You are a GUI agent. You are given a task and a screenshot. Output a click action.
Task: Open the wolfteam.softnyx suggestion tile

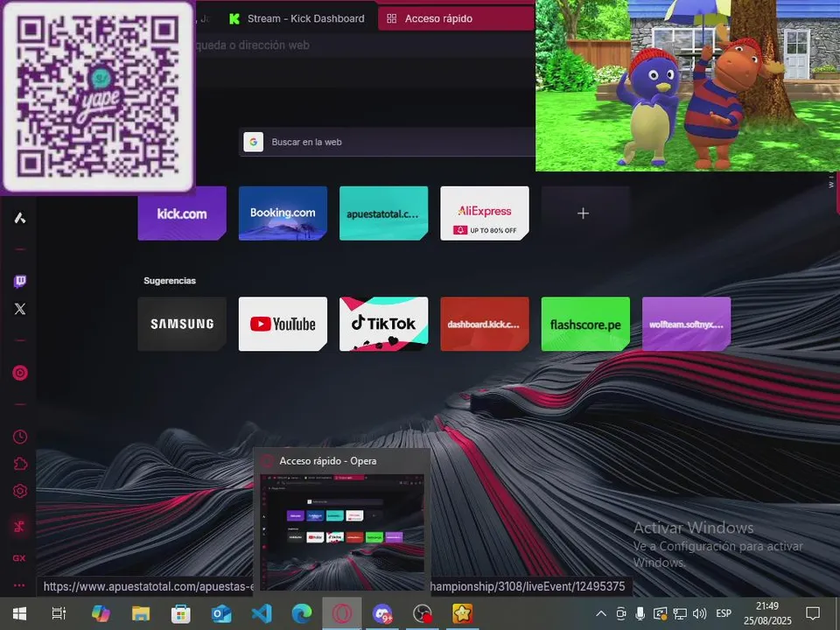[x=686, y=324]
